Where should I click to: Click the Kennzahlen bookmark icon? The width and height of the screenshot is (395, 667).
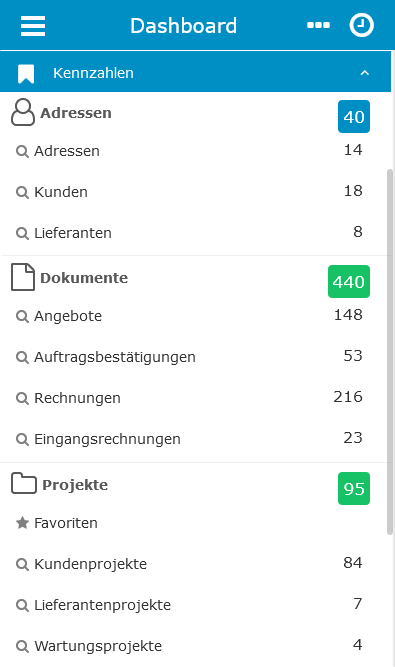26,74
